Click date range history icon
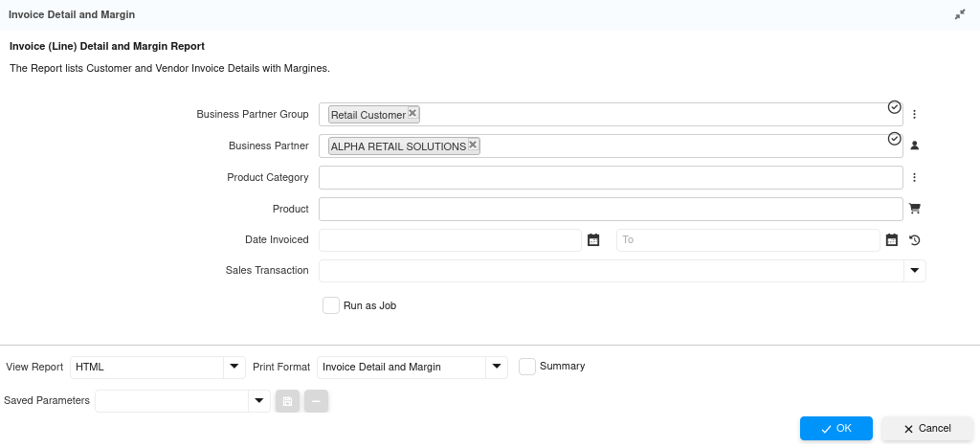The height and width of the screenshot is (448, 980). [914, 240]
